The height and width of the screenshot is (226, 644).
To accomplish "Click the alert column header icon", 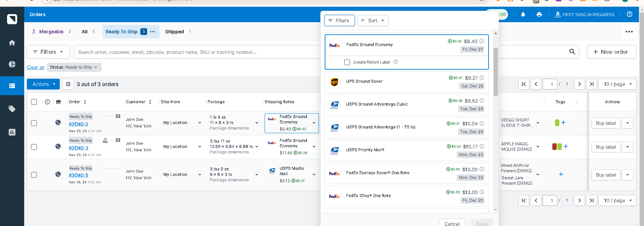I will 47,102.
